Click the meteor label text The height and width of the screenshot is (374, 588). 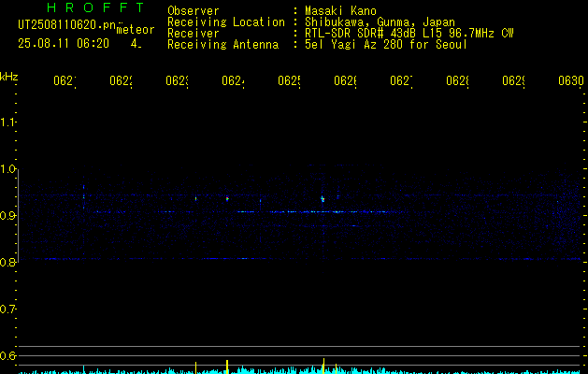coord(136,30)
